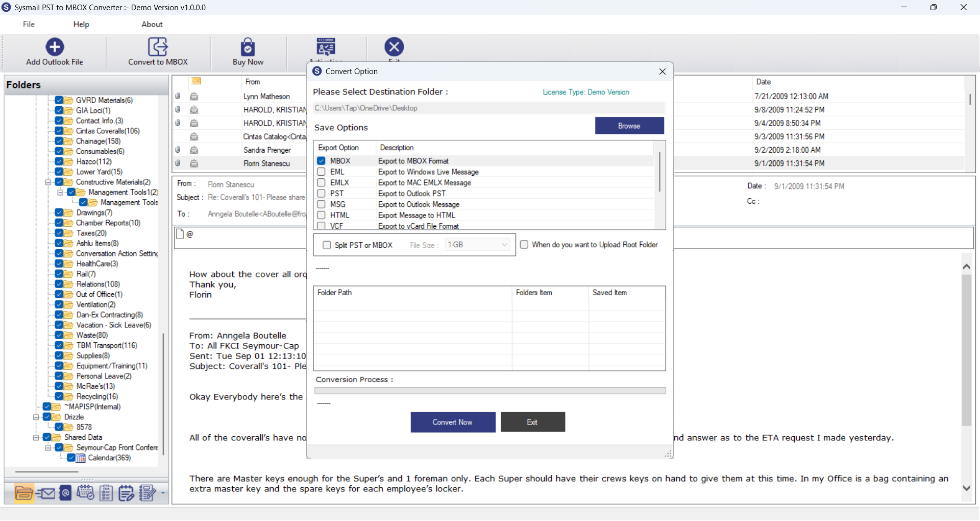Open the notes calendar-with-pencil icon
The width and height of the screenshot is (980, 521).
click(x=126, y=493)
